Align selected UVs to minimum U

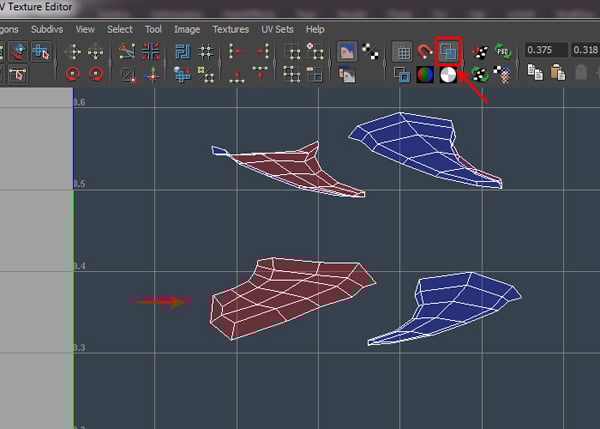(x=236, y=51)
